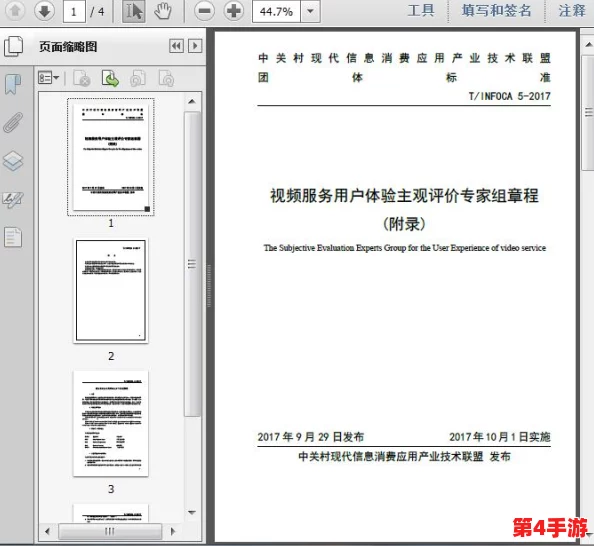Edit the current page number field
Viewport: 594px width, 546px height.
click(x=74, y=12)
